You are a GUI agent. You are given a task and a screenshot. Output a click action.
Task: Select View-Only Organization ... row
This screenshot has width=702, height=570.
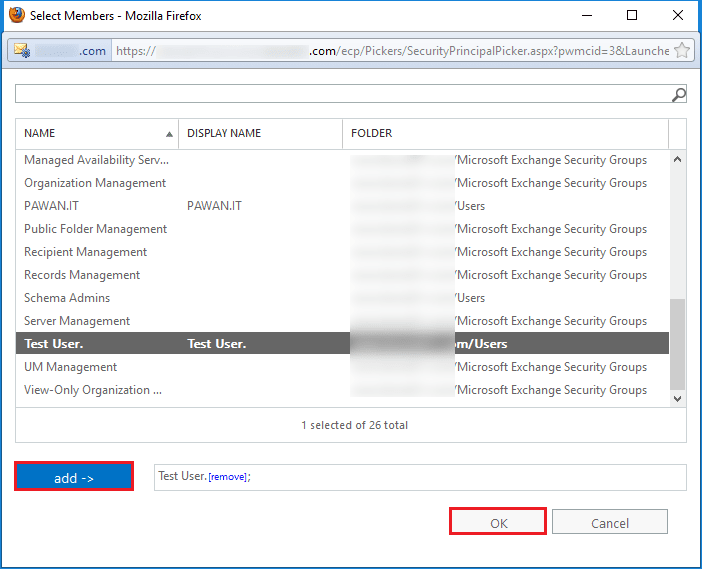pyautogui.click(x=342, y=390)
